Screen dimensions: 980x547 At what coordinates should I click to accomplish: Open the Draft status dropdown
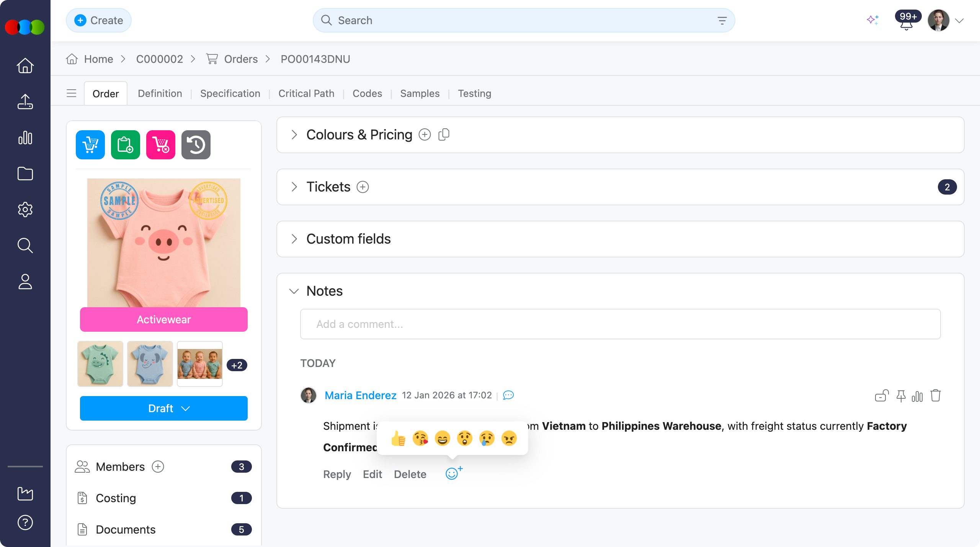pos(163,408)
